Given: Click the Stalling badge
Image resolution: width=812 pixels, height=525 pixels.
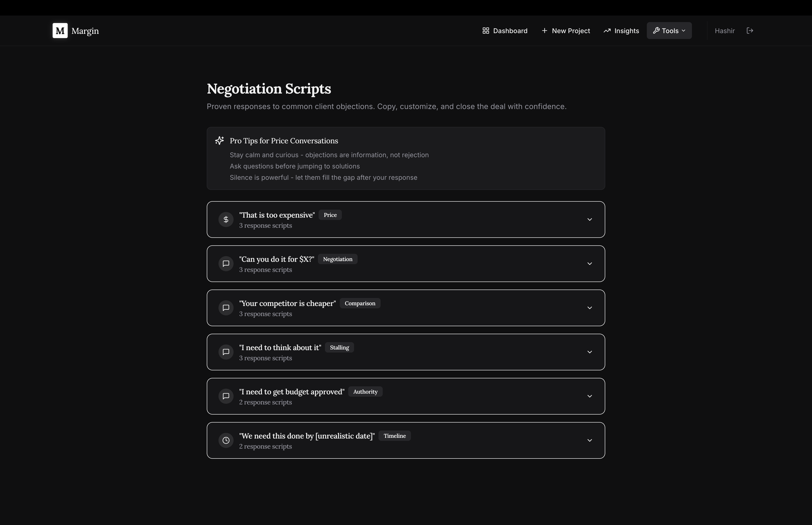Looking at the screenshot, I should (339, 347).
